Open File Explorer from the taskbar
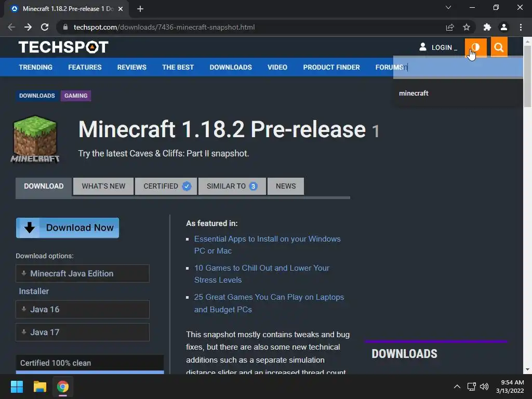Viewport: 532px width, 399px height. point(39,387)
